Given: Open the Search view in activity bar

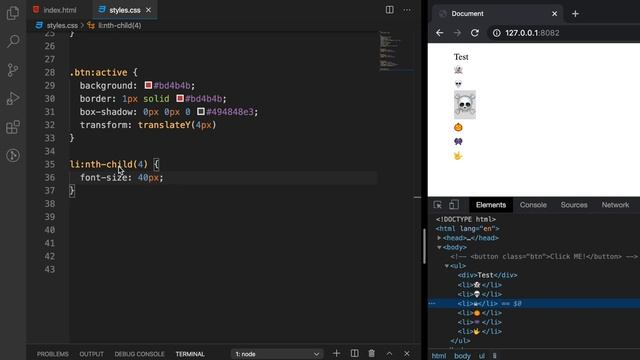Looking at the screenshot, I should pos(13,41).
